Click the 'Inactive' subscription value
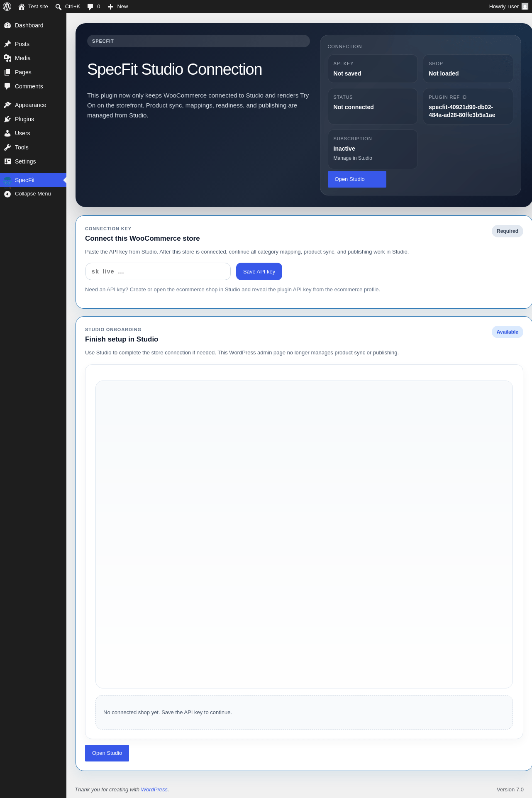Image resolution: width=532 pixels, height=798 pixels. click(x=344, y=149)
